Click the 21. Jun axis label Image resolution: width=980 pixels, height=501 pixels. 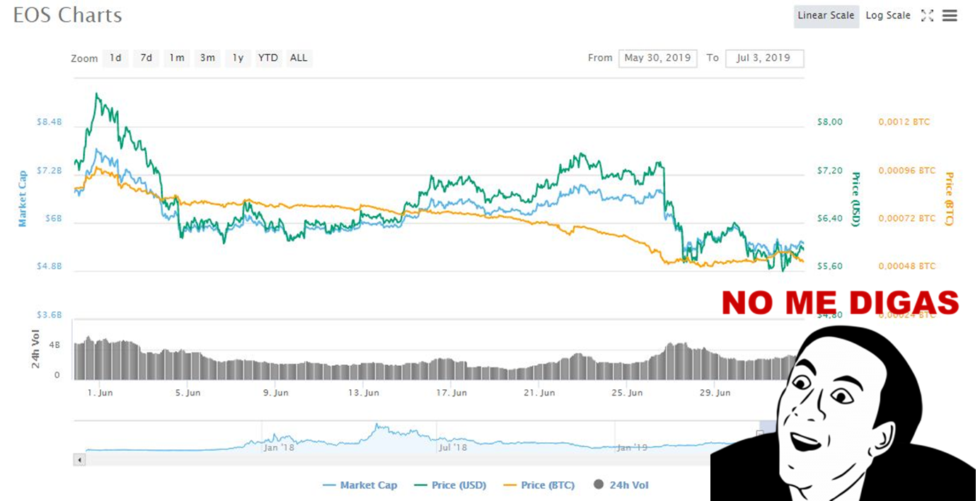(x=539, y=392)
